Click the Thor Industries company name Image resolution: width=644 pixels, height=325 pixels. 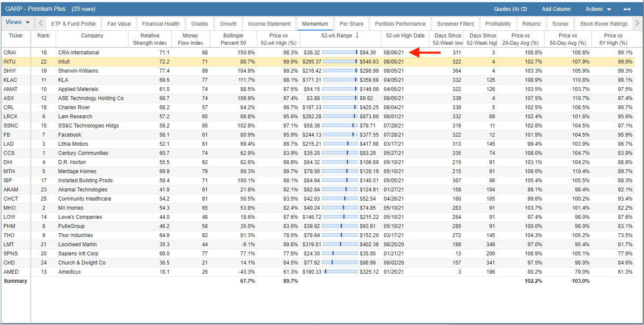point(76,235)
